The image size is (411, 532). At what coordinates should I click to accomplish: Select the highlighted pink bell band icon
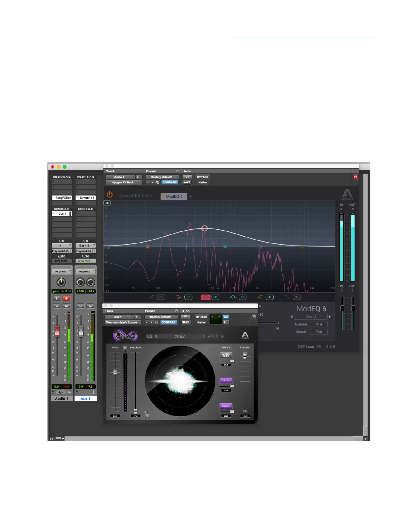(205, 297)
